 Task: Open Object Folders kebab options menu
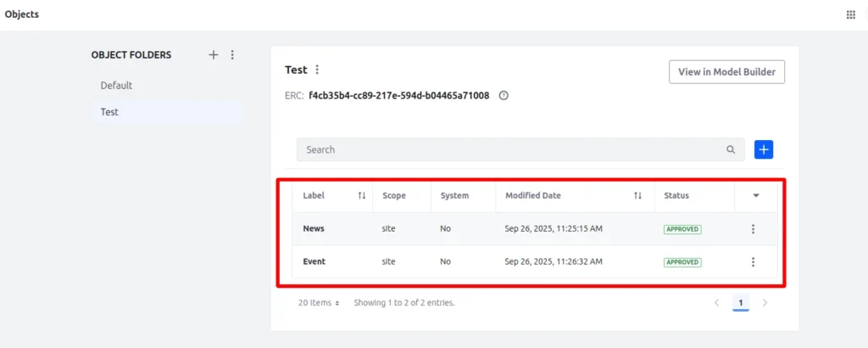pyautogui.click(x=233, y=54)
